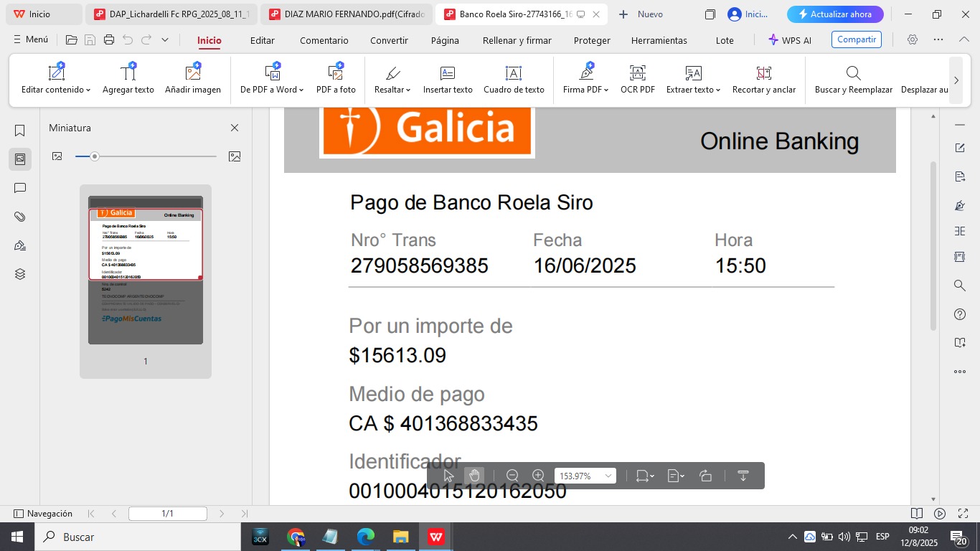Image resolution: width=980 pixels, height=551 pixels.
Task: Open the bookmark panel in left sidebar
Action: pyautogui.click(x=20, y=131)
